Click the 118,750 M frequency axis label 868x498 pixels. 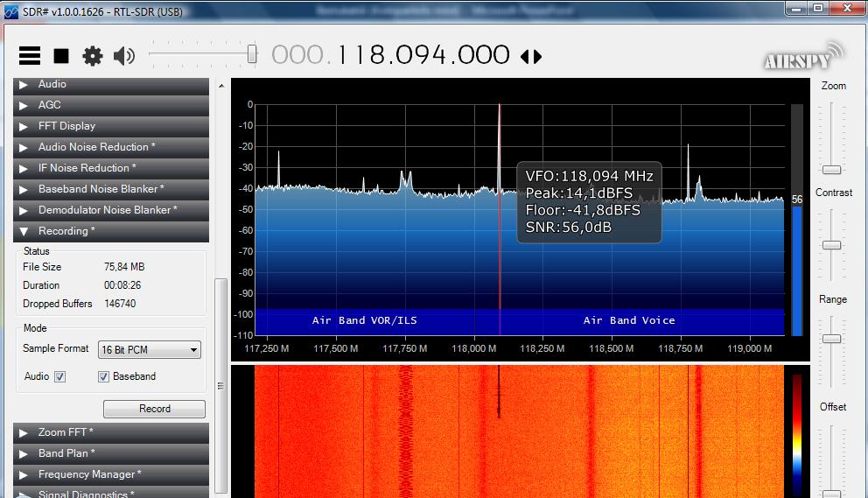(681, 348)
